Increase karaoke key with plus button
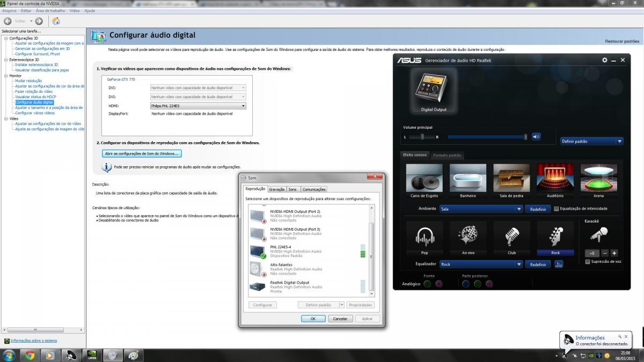 [614, 253]
